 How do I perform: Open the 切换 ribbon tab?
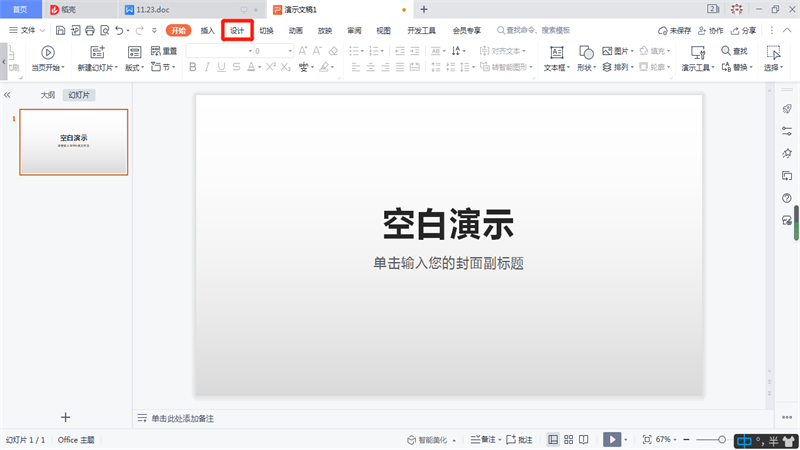coord(266,31)
